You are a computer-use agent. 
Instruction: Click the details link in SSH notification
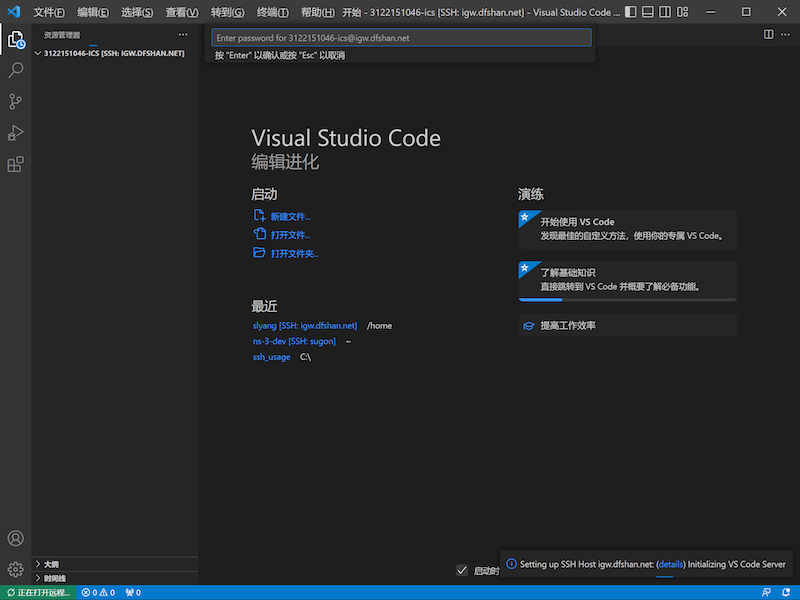click(670, 564)
